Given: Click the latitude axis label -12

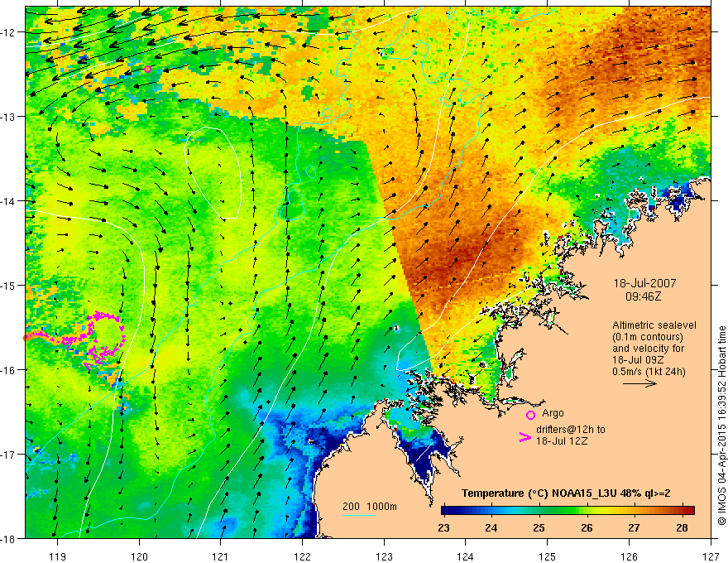Looking at the screenshot, I should 8,32.
